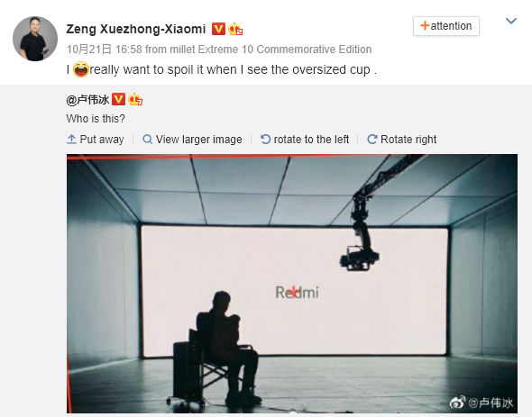Click the Weibo watermark logo on the photo
This screenshot has width=532, height=417.
coord(458,403)
